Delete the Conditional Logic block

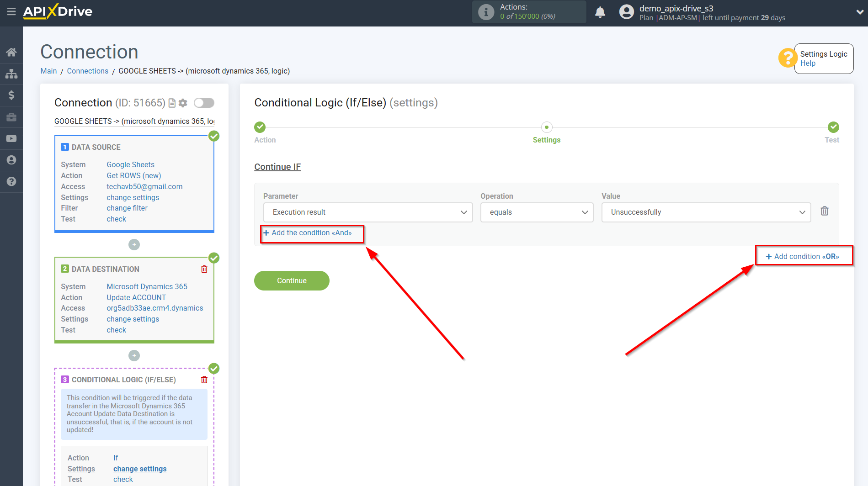point(204,380)
